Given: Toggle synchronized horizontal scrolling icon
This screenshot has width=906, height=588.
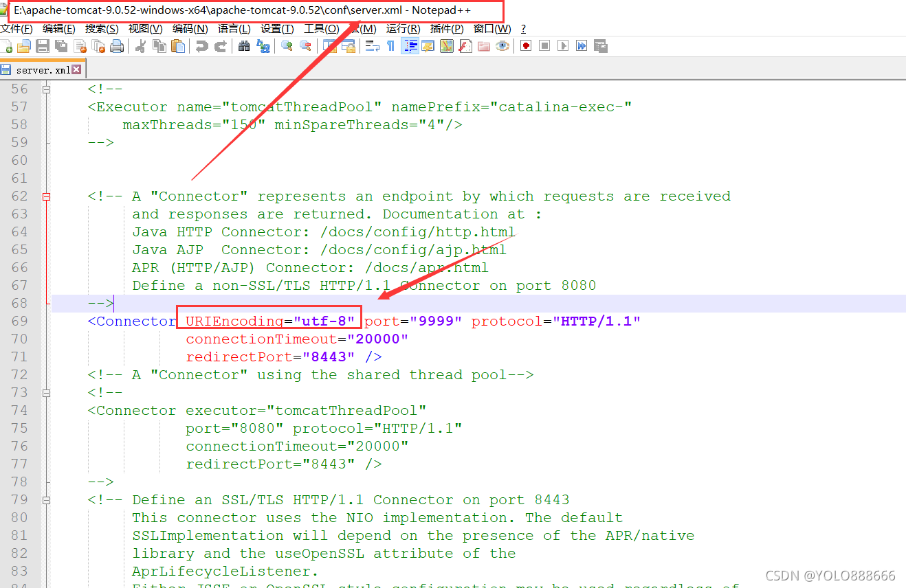Looking at the screenshot, I should 349,47.
